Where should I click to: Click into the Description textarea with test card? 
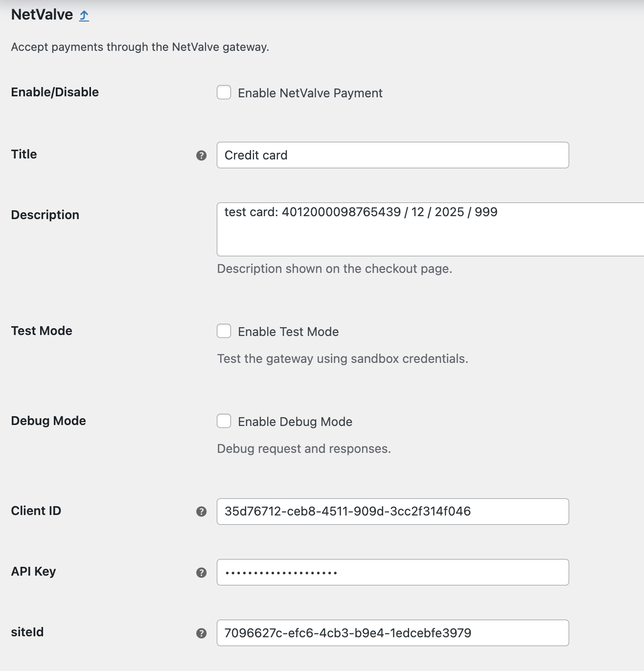point(431,229)
